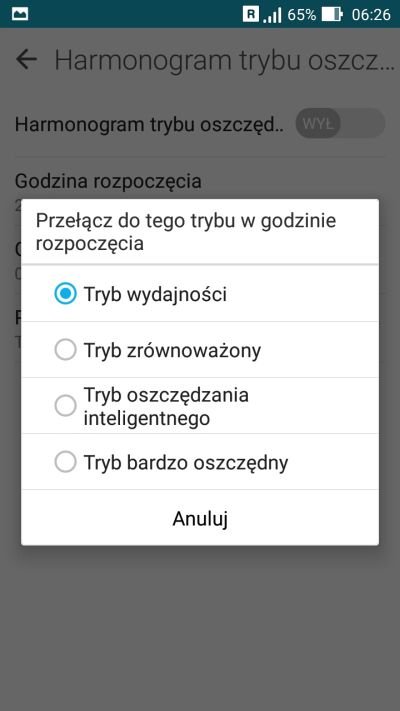Tap the 65% battery percentage text
This screenshot has height=711, width=400.
coord(302,15)
